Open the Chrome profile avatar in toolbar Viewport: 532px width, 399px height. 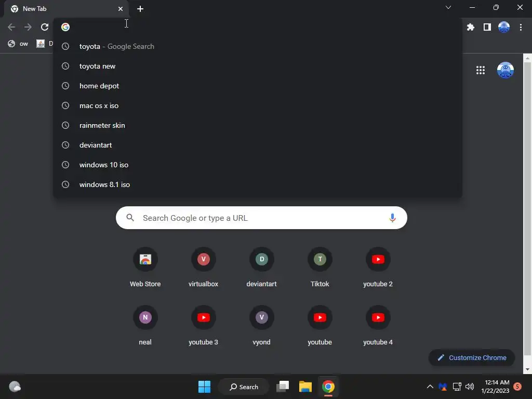(504, 27)
